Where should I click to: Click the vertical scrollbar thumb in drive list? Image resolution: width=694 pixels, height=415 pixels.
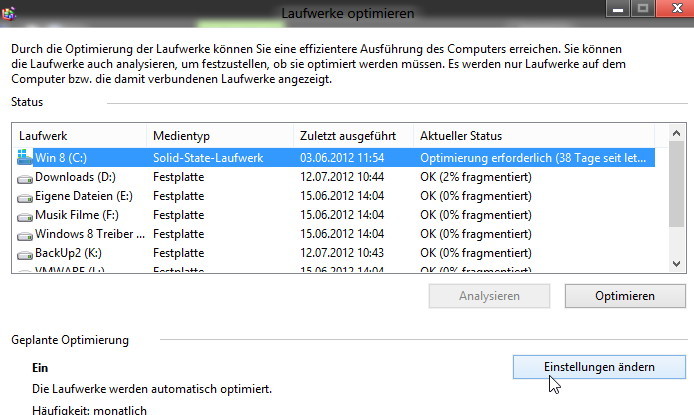676,184
